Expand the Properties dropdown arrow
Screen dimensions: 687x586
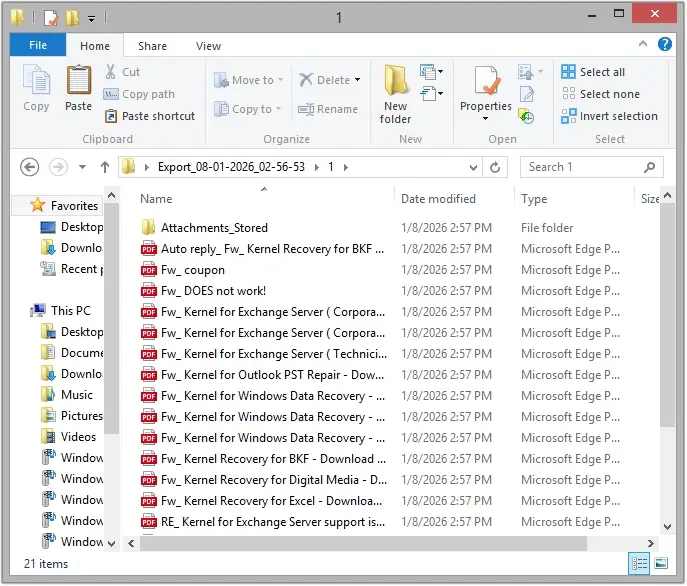click(x=485, y=119)
